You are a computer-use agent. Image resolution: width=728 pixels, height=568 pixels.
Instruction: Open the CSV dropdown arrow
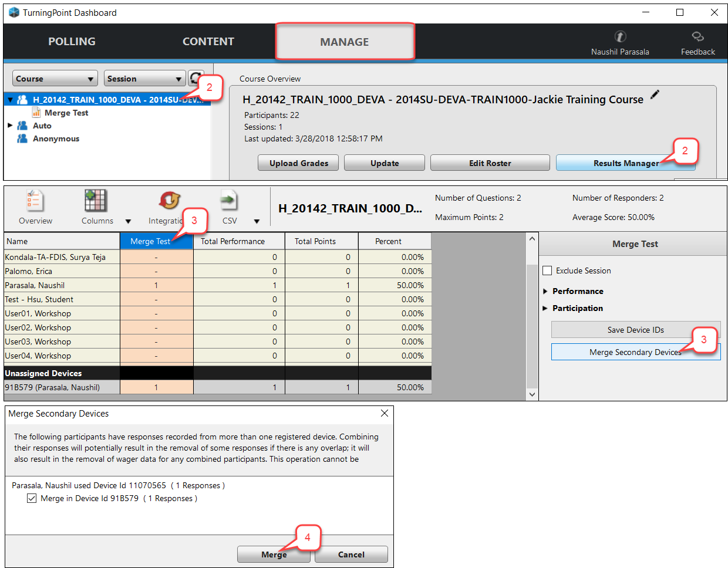(257, 221)
